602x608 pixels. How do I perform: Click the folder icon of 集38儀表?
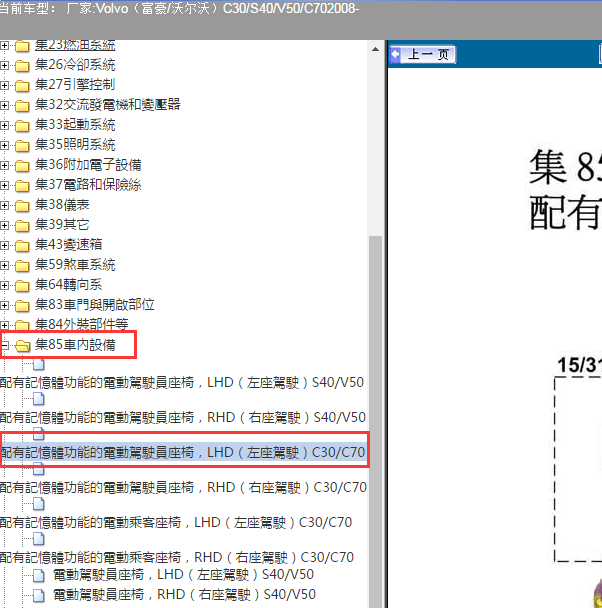22,206
